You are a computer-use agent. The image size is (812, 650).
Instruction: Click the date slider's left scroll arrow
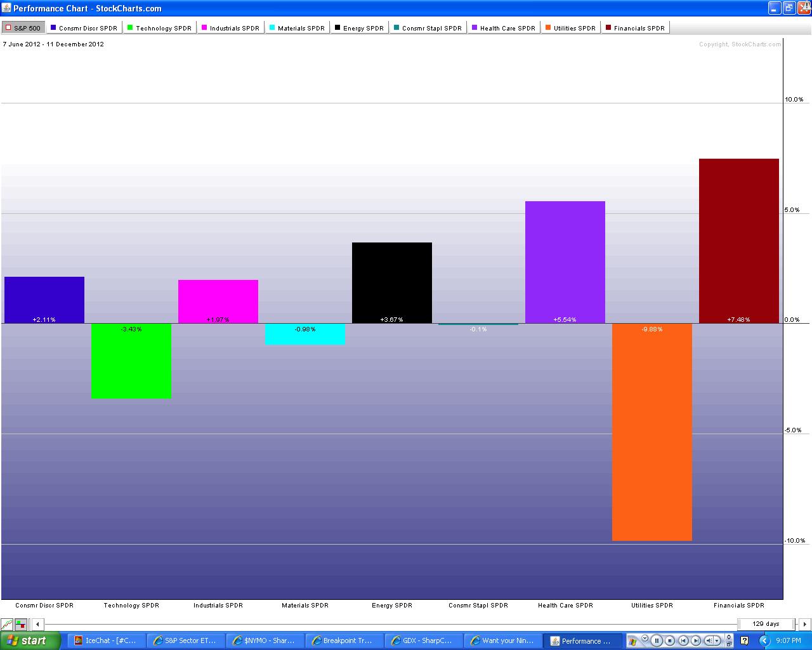pos(37,624)
